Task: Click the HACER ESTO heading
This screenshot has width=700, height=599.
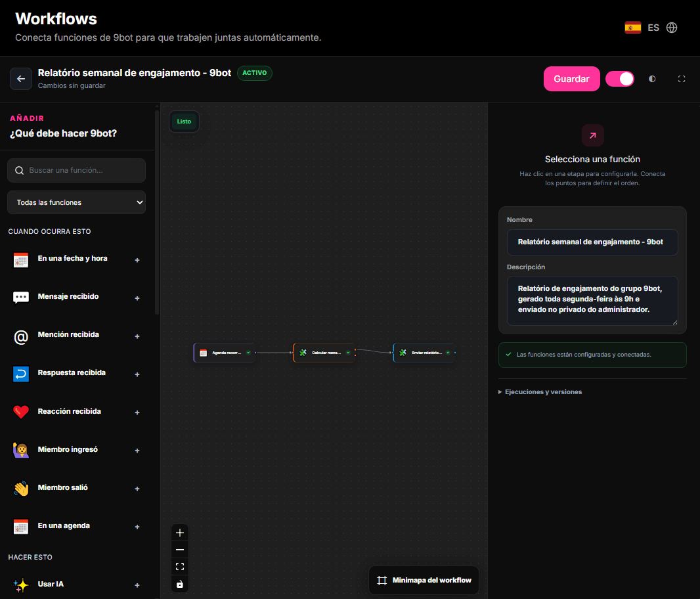Action: click(30, 557)
